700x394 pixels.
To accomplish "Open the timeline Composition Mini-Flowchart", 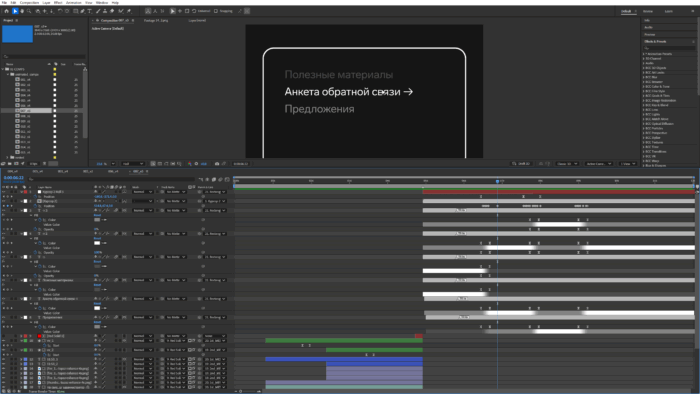I will click(x=201, y=179).
